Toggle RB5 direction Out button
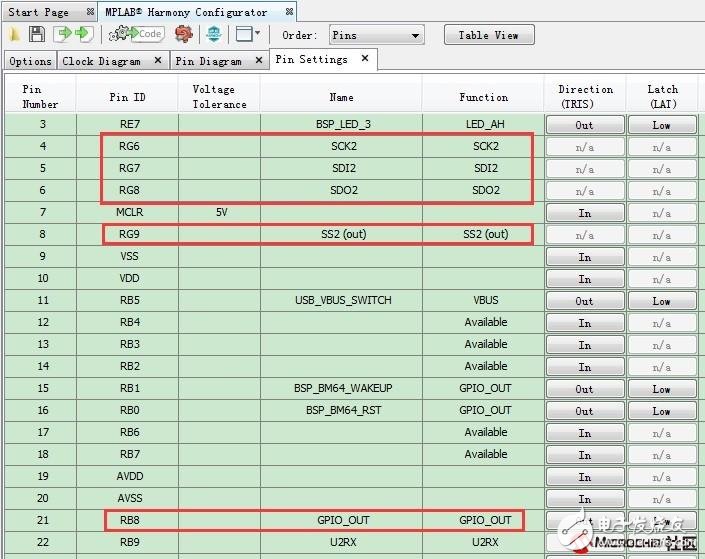 (x=584, y=301)
